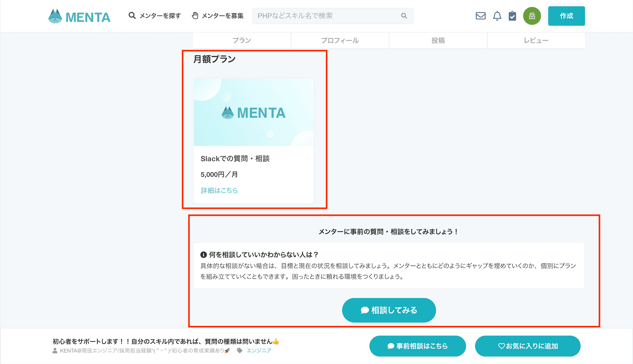Click the 5,000円／月 price text

tap(219, 174)
